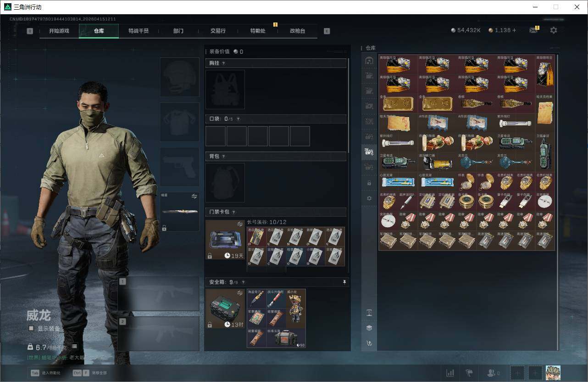Open game settings gear in top bar
This screenshot has width=588, height=382.
click(x=554, y=30)
